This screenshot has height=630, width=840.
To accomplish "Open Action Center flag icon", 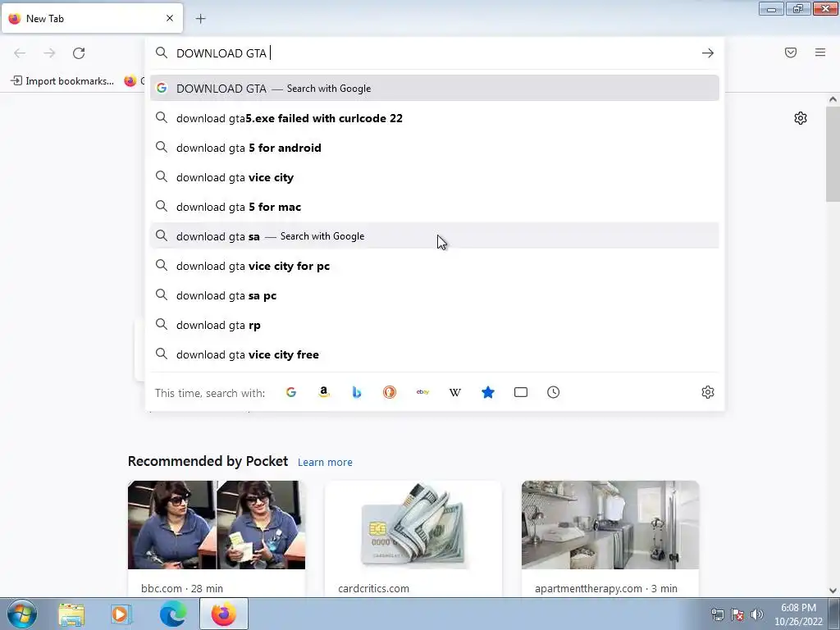I will pos(737,614).
